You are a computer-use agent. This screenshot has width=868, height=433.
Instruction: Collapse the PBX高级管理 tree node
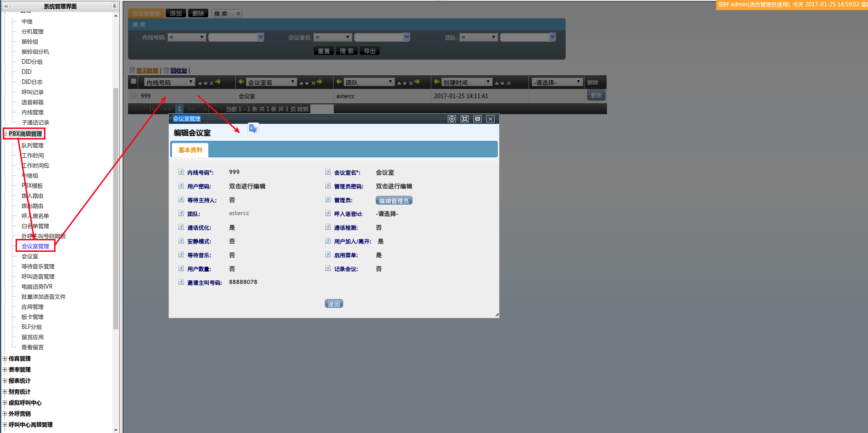coord(5,134)
